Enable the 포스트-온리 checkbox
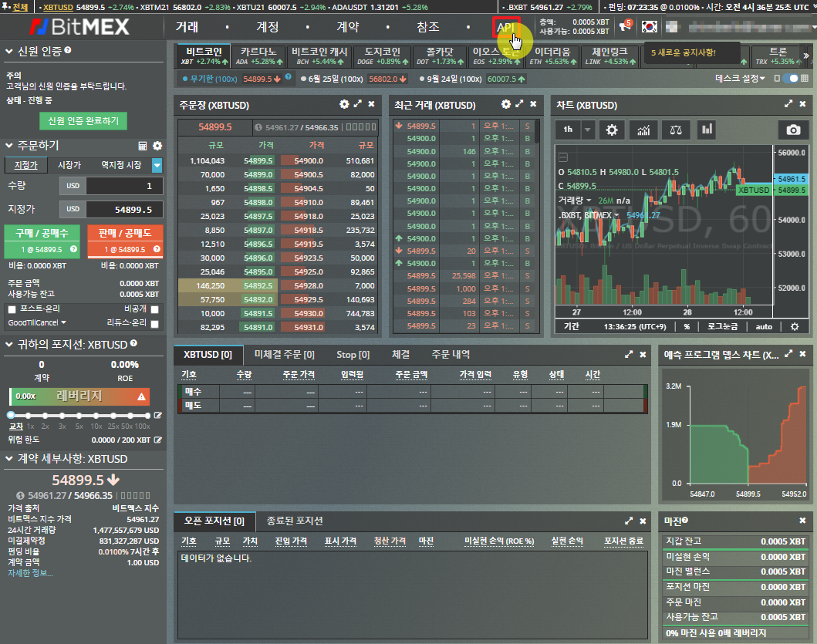The width and height of the screenshot is (817, 644). [x=12, y=309]
